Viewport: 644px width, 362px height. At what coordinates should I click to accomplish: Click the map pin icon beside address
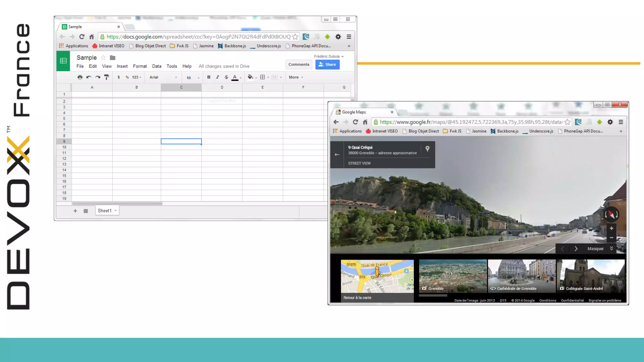(427, 149)
